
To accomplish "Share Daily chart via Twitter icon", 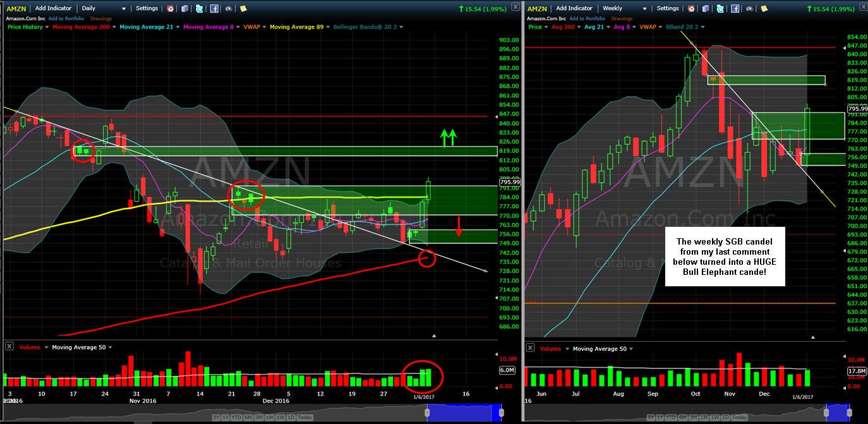I will 199,9.
